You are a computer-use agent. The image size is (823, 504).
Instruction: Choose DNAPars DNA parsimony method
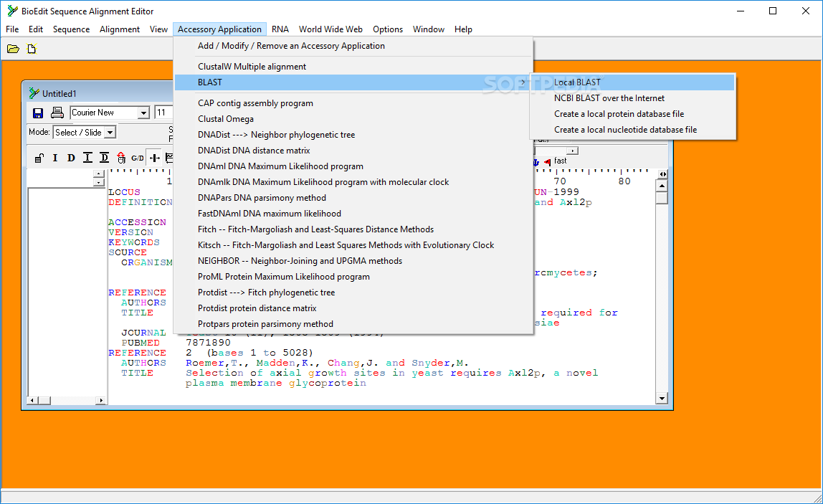(353, 198)
